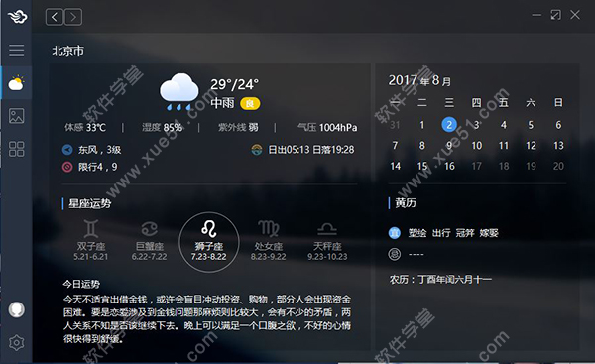Click the 29°/24° temperature reading
The width and height of the screenshot is (595, 364).
(234, 84)
